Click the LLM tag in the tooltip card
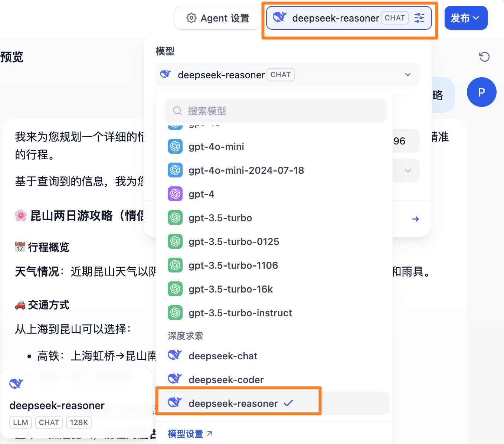The width and height of the screenshot is (504, 444). click(20, 422)
